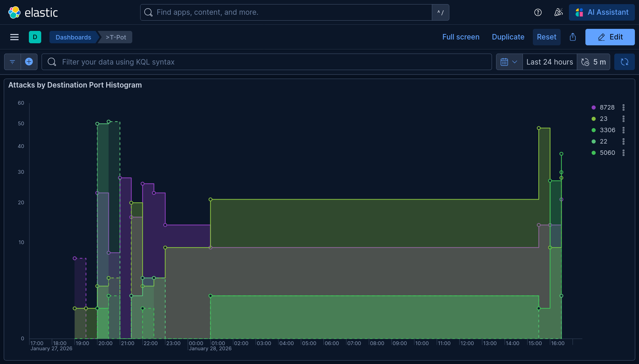Viewport: 639px width, 364px height.
Task: Open the help menu icon
Action: click(538, 12)
